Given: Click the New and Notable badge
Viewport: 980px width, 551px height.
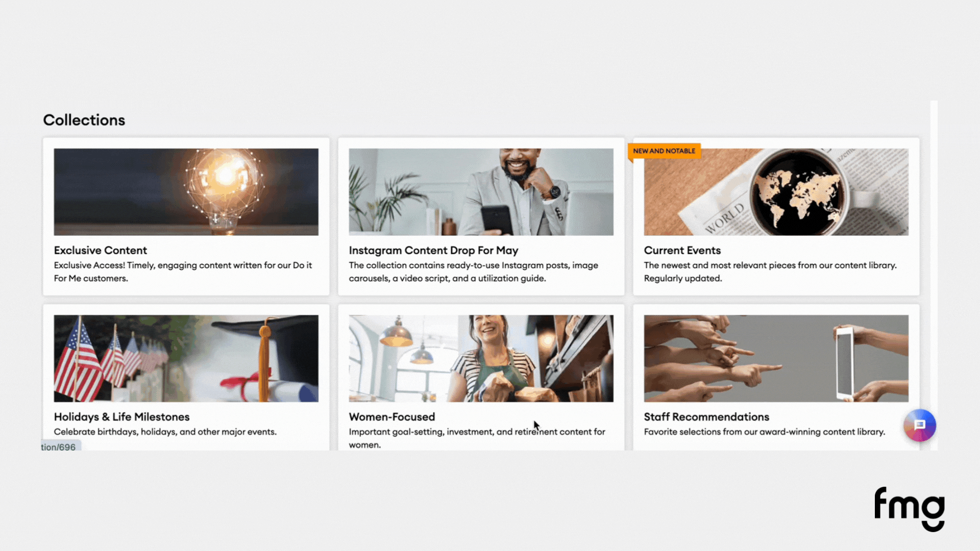Looking at the screenshot, I should click(x=664, y=151).
